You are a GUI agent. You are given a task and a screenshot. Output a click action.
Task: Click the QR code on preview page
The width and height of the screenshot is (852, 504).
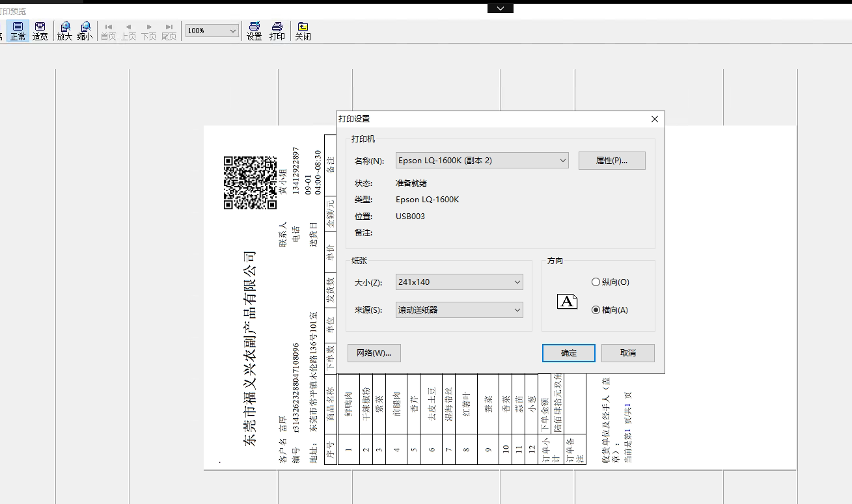point(250,183)
